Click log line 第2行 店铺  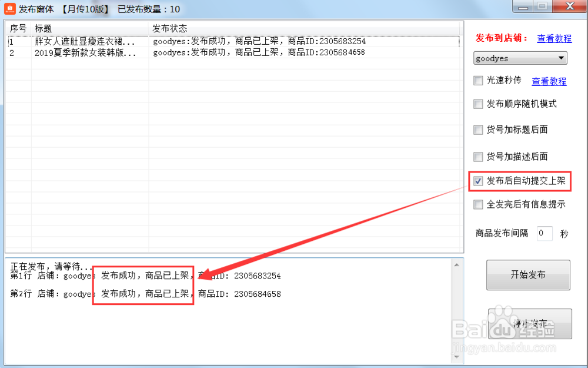(x=145, y=294)
